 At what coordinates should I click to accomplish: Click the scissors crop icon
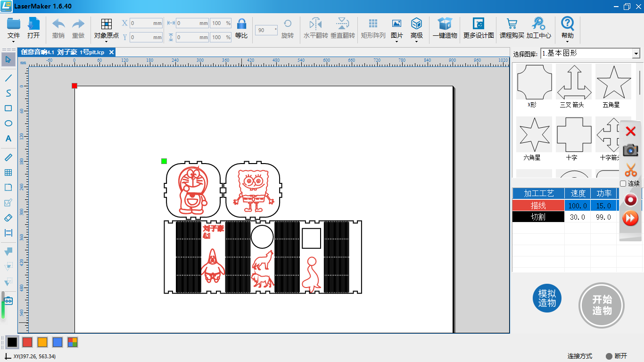click(x=630, y=169)
